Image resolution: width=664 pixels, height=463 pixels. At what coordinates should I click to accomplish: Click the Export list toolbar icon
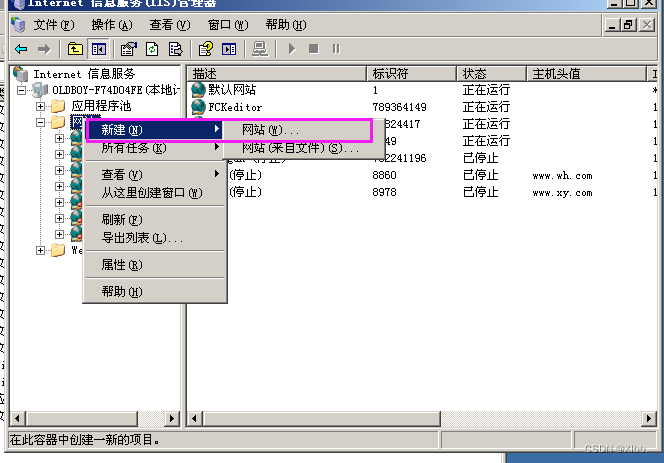coord(175,49)
